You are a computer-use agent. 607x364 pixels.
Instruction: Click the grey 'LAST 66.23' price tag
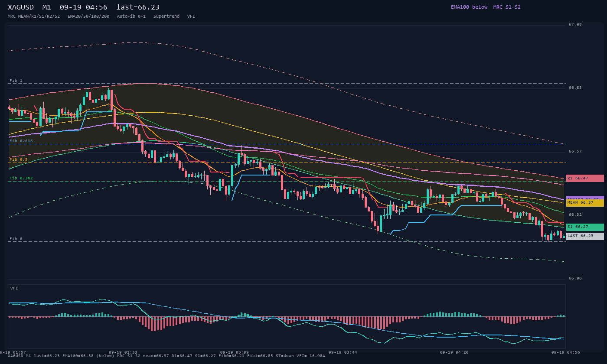(x=585, y=236)
